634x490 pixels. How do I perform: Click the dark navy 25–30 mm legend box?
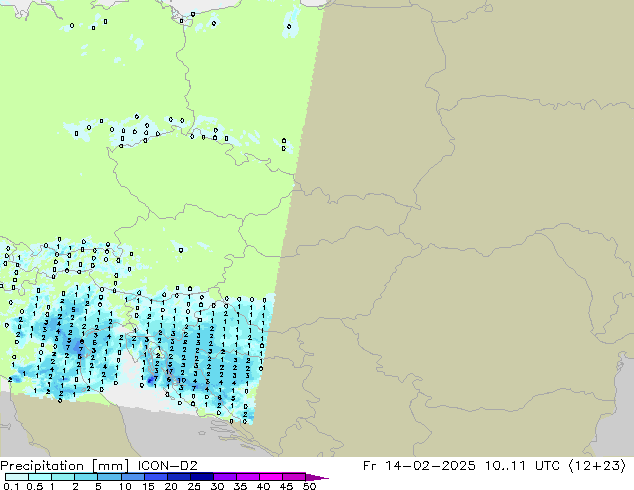pos(201,477)
